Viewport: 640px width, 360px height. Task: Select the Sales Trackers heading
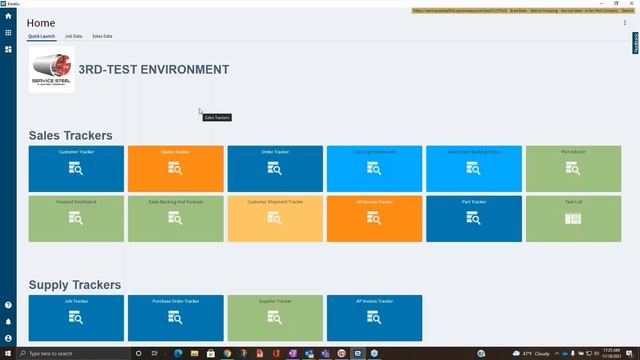[71, 136]
